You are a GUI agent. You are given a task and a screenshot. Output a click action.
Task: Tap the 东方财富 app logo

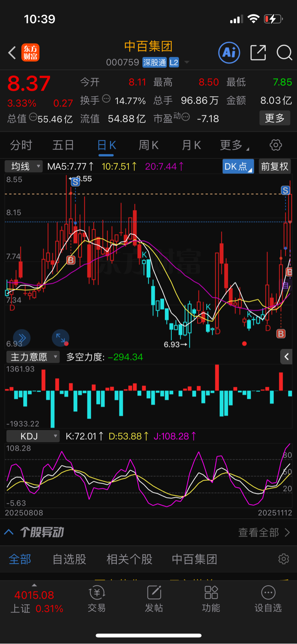(31, 53)
